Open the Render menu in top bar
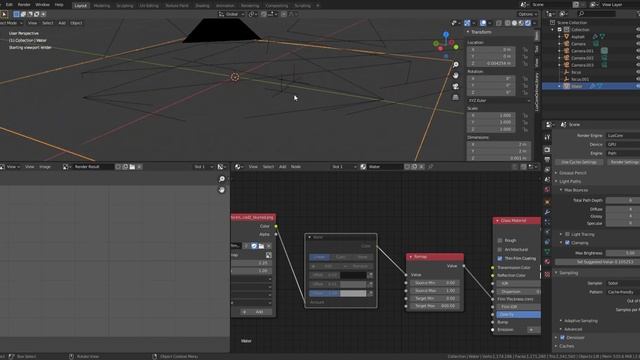This screenshot has width=640, height=360. (24, 5)
